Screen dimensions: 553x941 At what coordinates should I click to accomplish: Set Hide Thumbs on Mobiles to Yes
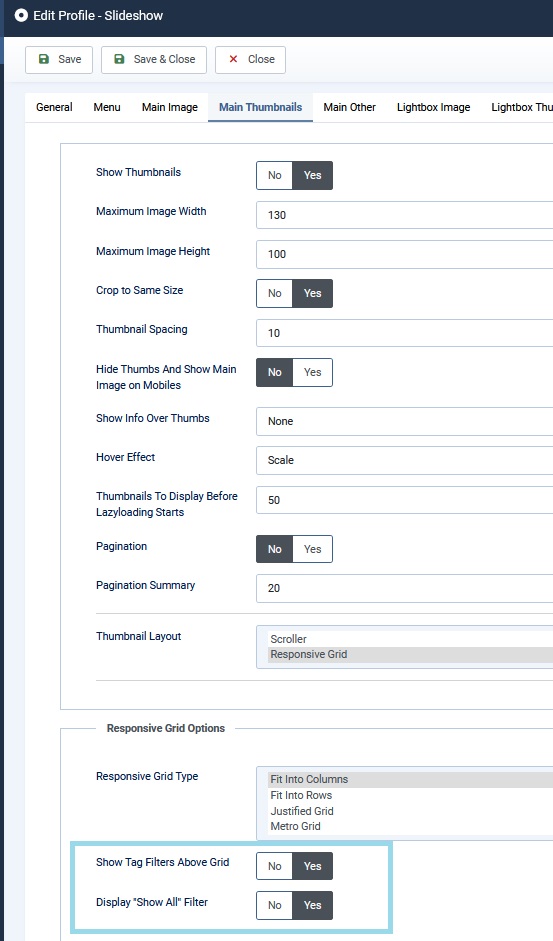click(x=312, y=372)
